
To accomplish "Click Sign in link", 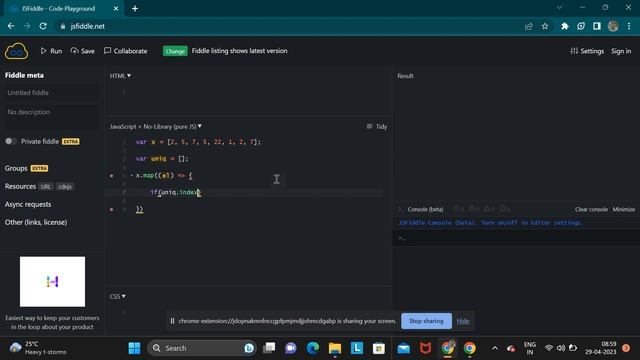I will click(x=621, y=51).
